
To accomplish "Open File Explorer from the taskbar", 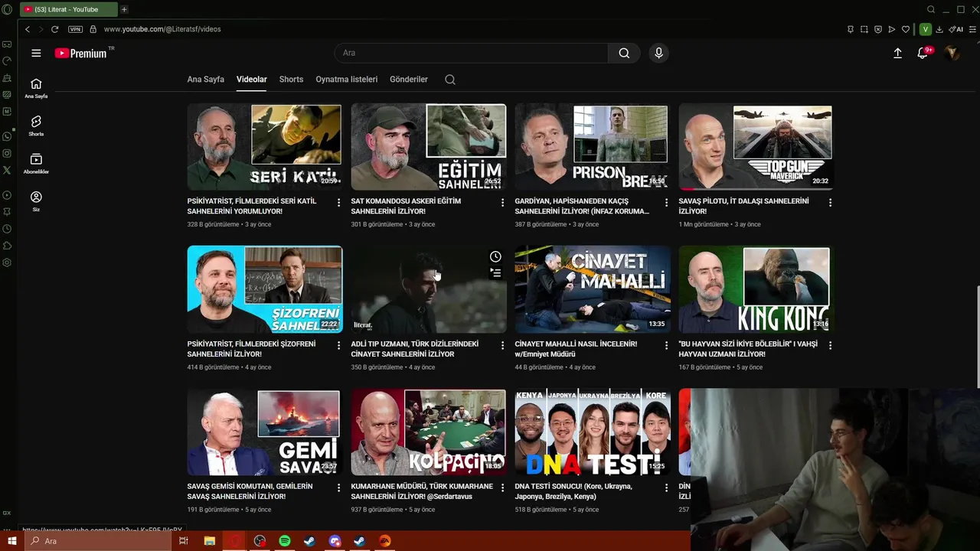I will [x=209, y=541].
